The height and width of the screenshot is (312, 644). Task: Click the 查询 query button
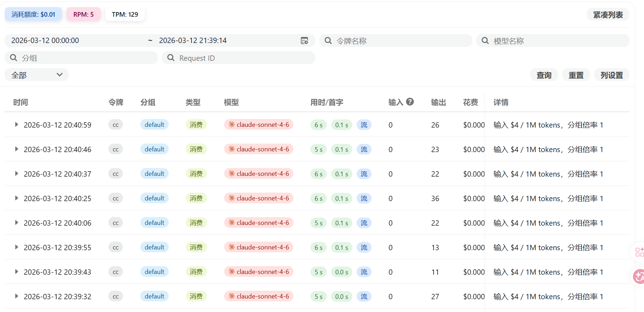pos(544,75)
